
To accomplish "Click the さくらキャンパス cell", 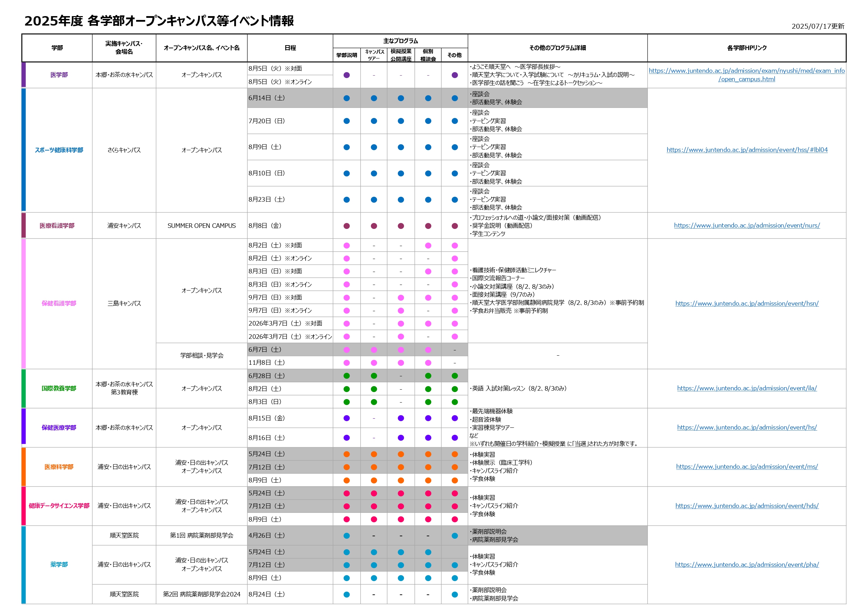I will coord(124,150).
